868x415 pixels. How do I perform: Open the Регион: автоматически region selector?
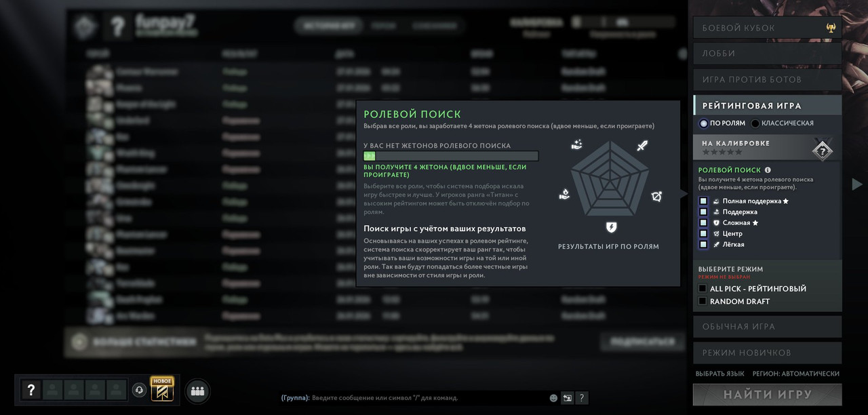(795, 374)
